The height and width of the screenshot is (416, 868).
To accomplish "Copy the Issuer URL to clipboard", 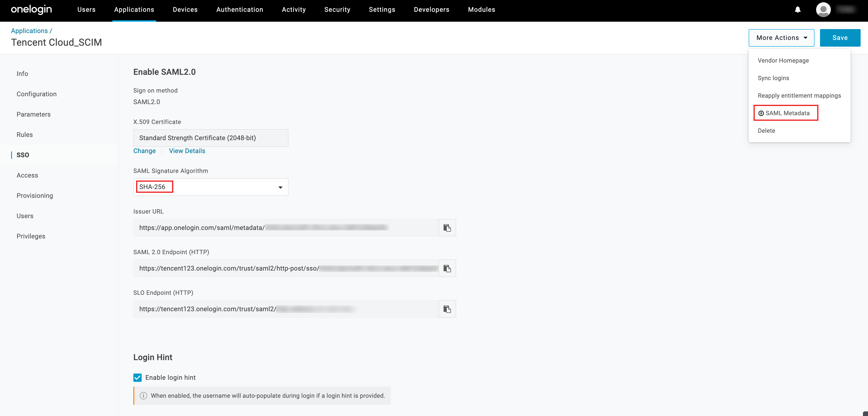I will click(x=447, y=228).
